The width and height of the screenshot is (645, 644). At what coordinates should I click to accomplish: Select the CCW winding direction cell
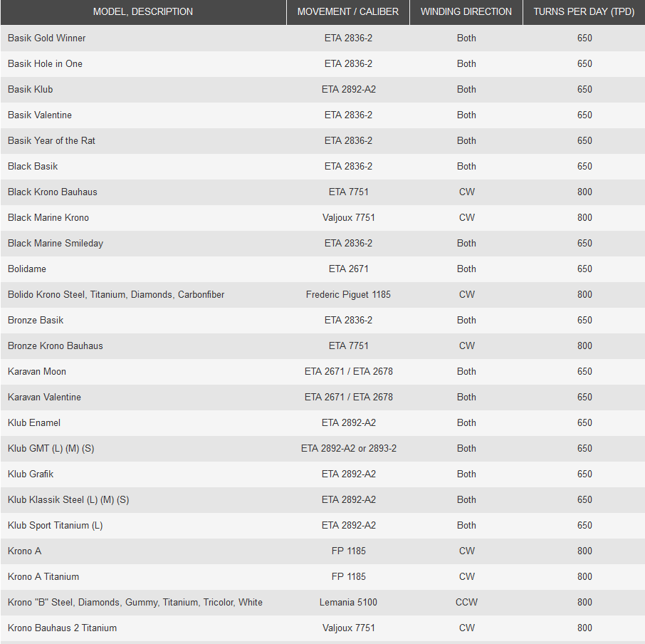coord(466,602)
